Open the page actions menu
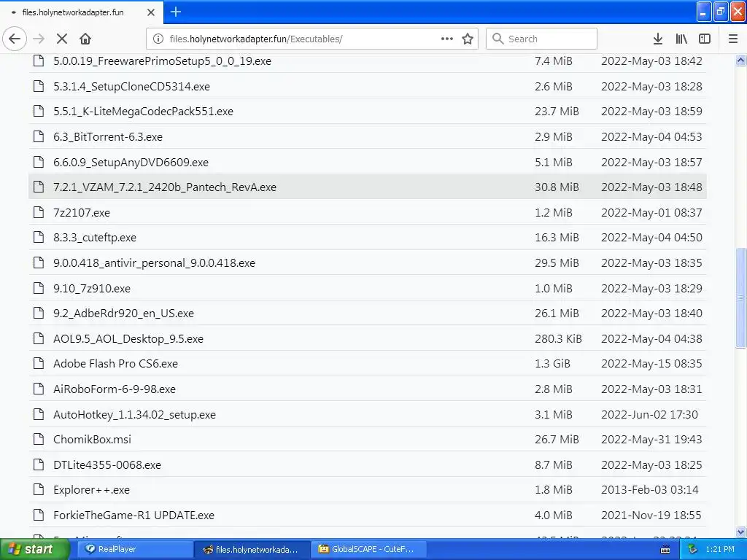This screenshot has width=747, height=560. 447,39
